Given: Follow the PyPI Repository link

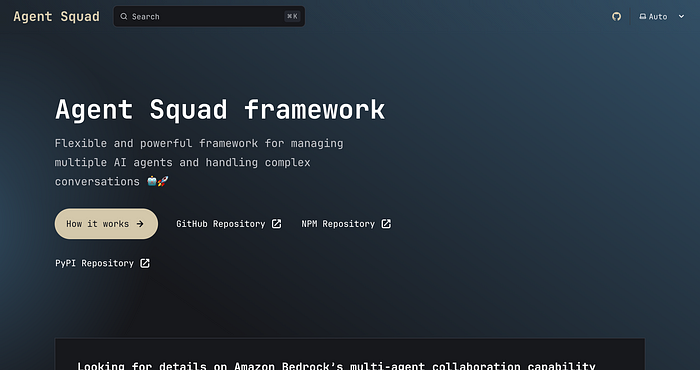Looking at the screenshot, I should coord(103,263).
